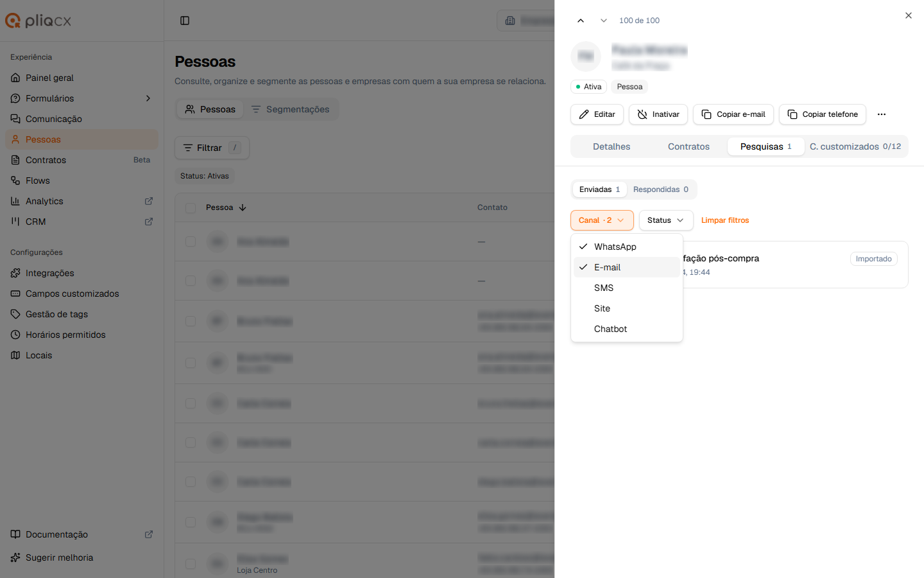Expand the Formulários sidebar submenu
924x578 pixels.
[x=148, y=98]
